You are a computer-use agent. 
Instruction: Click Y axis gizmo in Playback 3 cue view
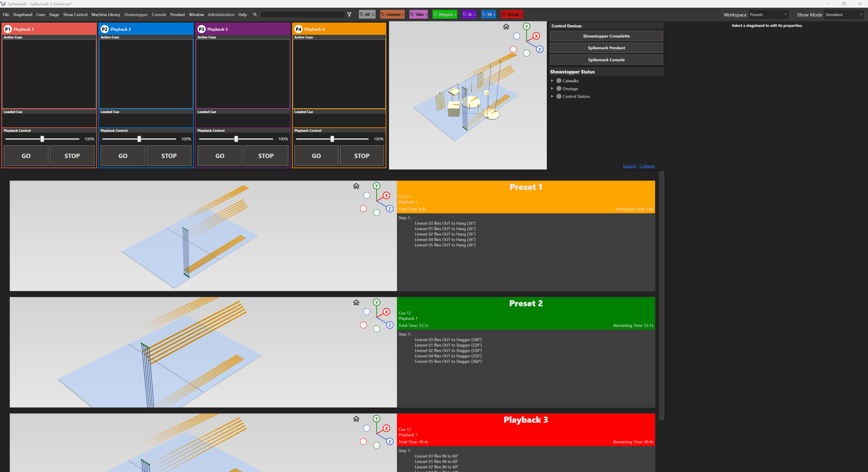point(376,418)
